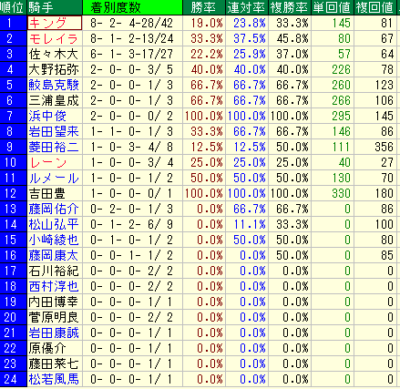Open jockey 藤岡佑介 link
The image size is (400, 389).
[x=54, y=209]
